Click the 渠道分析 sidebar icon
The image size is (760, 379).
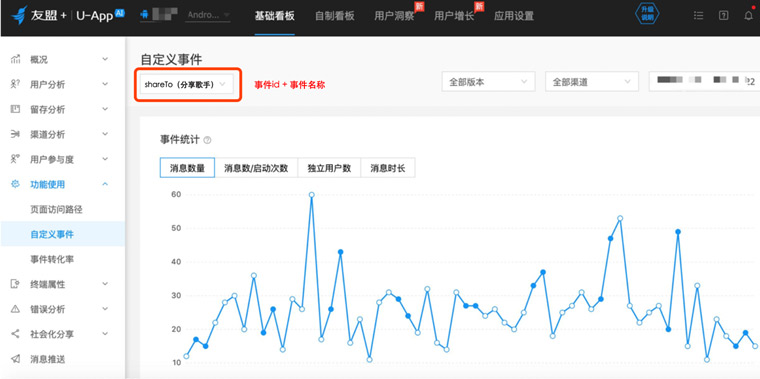coord(16,134)
